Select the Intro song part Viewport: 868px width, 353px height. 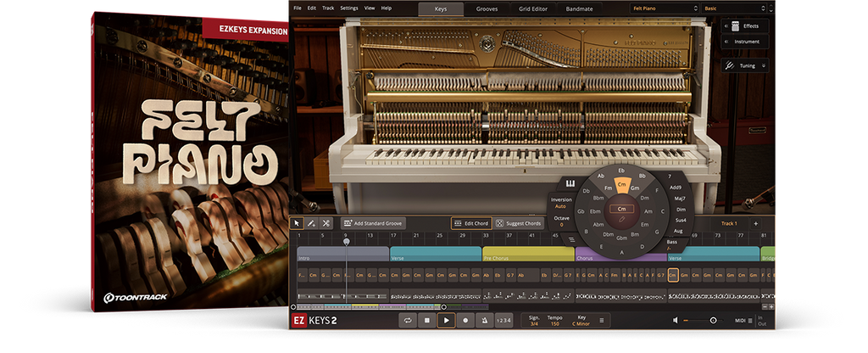[x=342, y=254]
